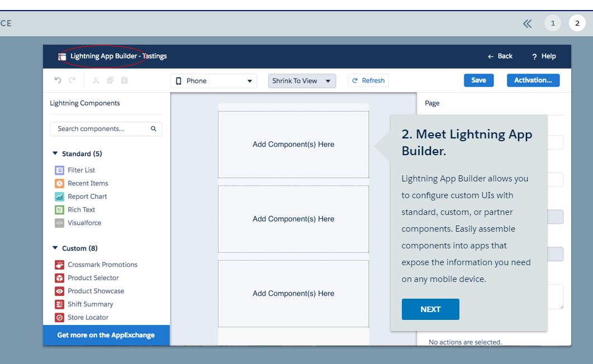Click the Recent Items clock icon

pyautogui.click(x=59, y=184)
